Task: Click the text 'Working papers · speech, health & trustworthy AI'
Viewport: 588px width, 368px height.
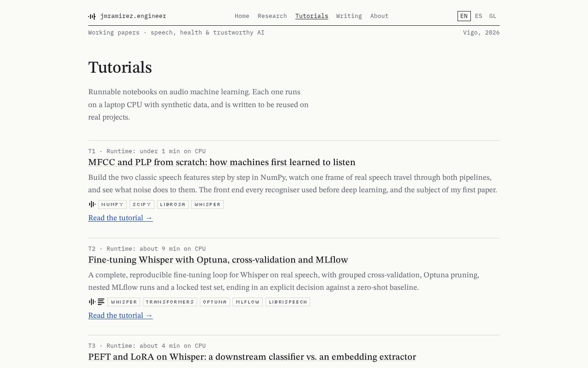Action: [x=176, y=33]
